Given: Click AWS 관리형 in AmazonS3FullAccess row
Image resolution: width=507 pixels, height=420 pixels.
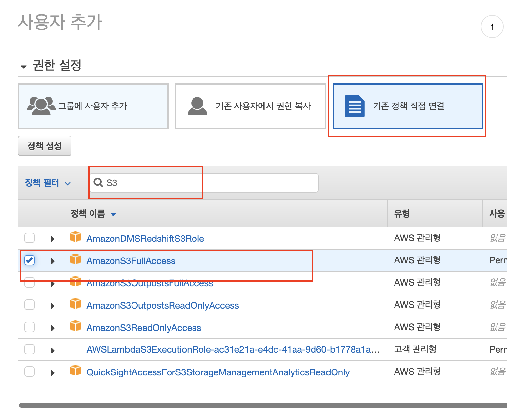Looking at the screenshot, I should point(417,260).
